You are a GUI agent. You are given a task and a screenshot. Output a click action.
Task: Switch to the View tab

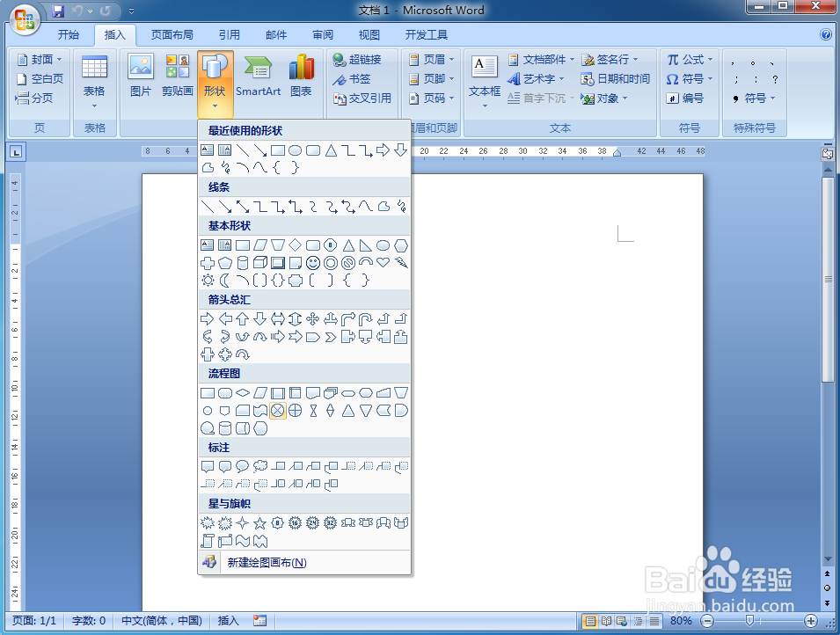click(x=369, y=35)
